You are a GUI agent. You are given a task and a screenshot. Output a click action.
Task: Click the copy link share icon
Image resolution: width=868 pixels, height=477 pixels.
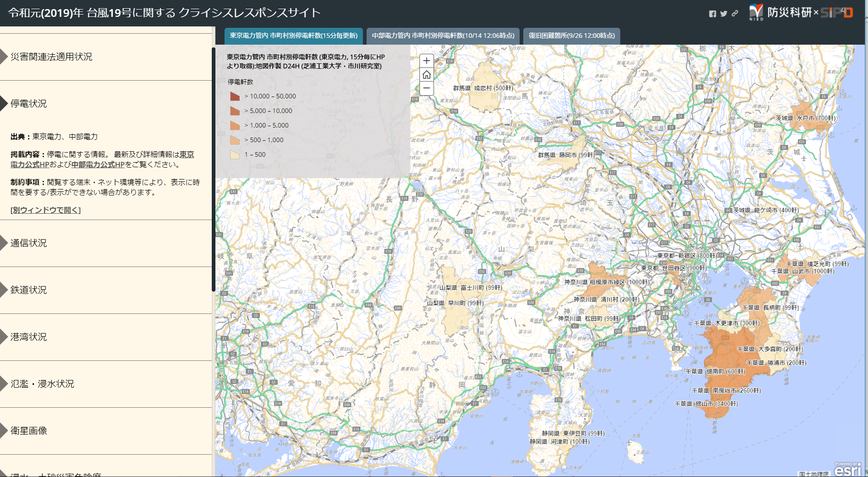coord(735,14)
